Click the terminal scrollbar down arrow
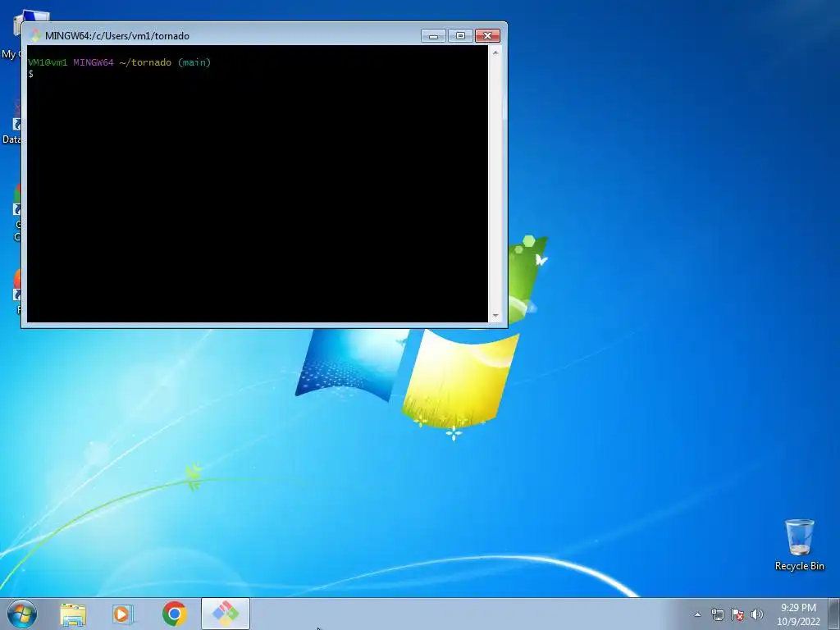Viewport: 840px width, 630px height. tap(495, 316)
